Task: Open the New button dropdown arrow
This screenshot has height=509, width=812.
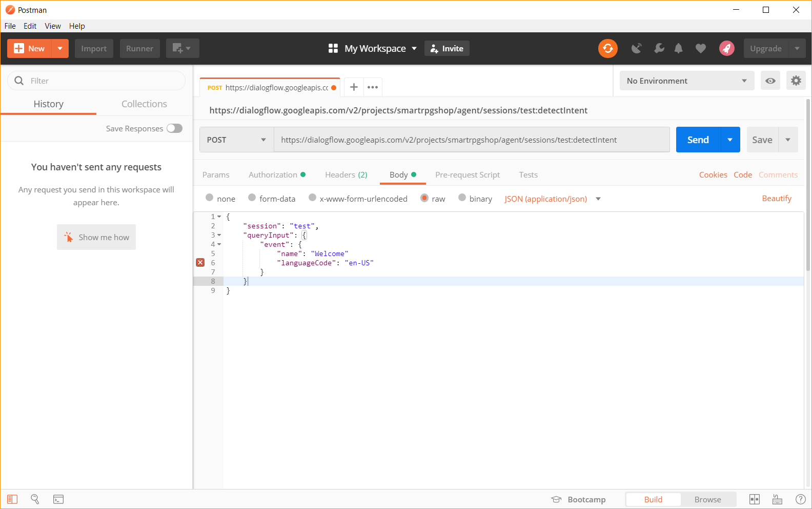Action: pos(60,48)
